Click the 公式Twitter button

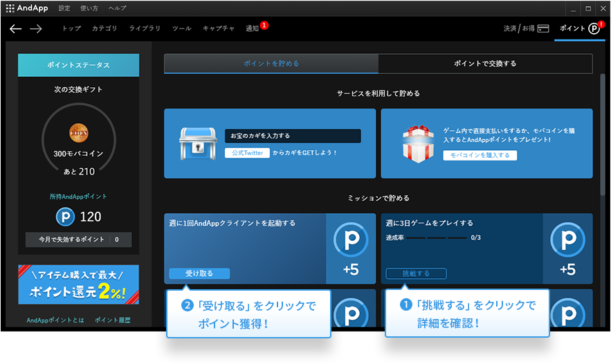click(x=247, y=153)
